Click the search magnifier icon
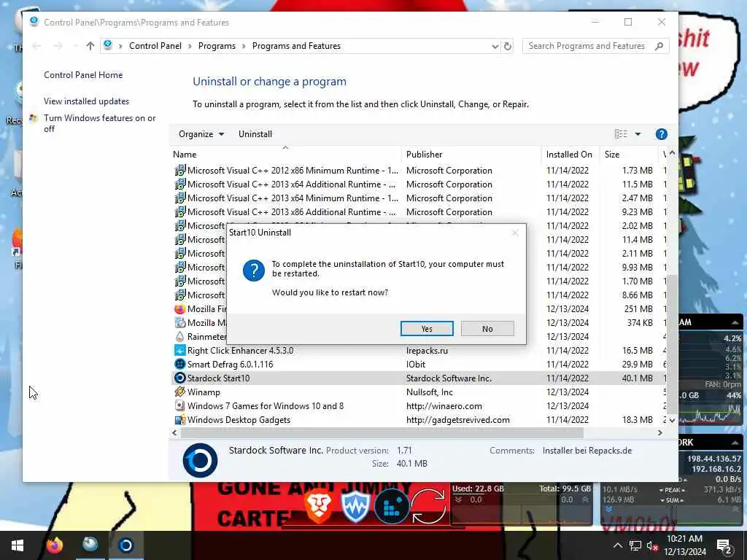The width and height of the screenshot is (747, 560). tap(659, 46)
